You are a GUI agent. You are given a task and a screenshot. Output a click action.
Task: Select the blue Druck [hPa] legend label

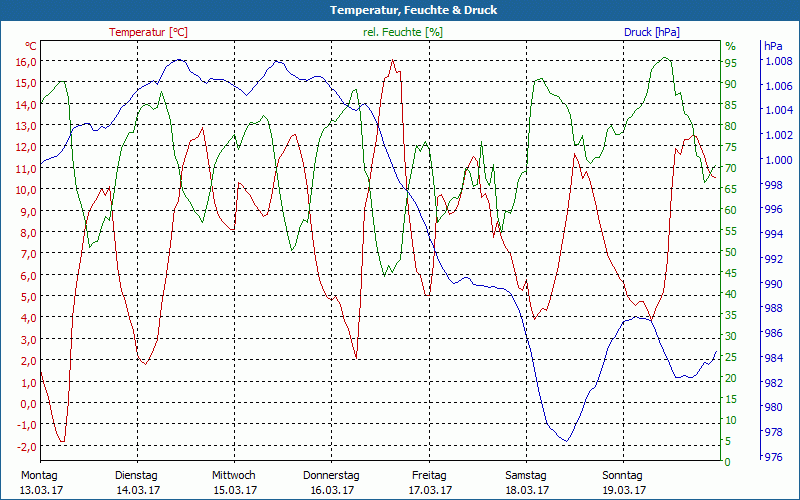652,32
